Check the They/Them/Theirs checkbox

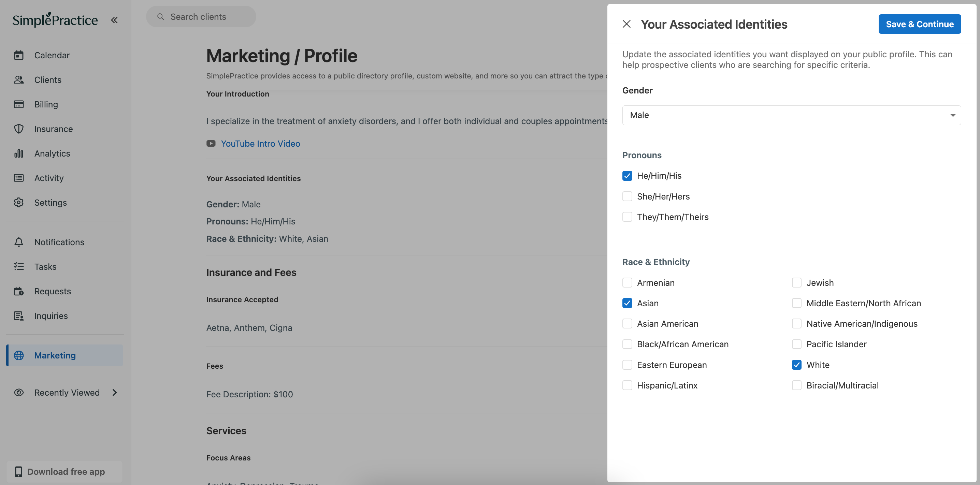pos(627,217)
